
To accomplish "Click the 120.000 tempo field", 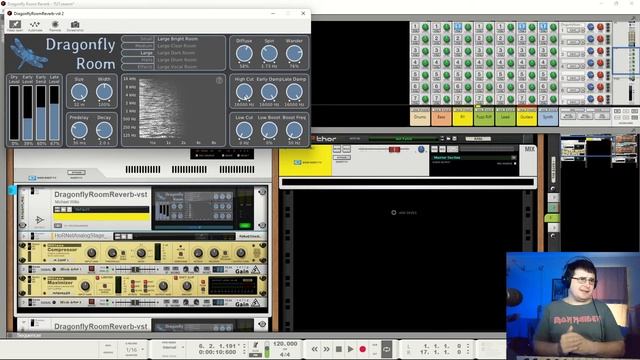I will coord(285,344).
